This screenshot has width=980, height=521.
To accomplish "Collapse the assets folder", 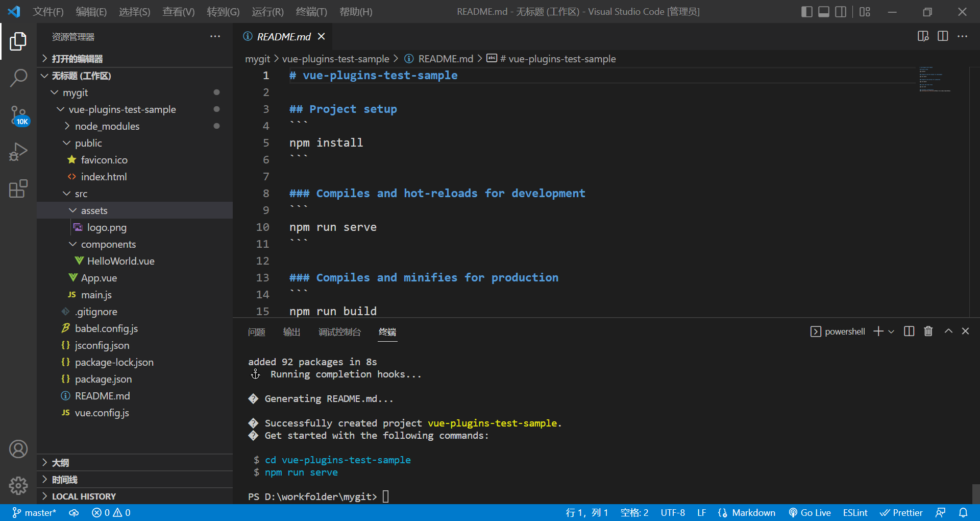I will pos(73,210).
